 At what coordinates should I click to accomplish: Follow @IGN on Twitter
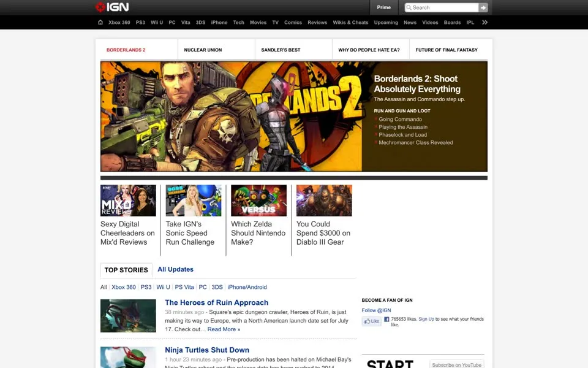[376, 310]
